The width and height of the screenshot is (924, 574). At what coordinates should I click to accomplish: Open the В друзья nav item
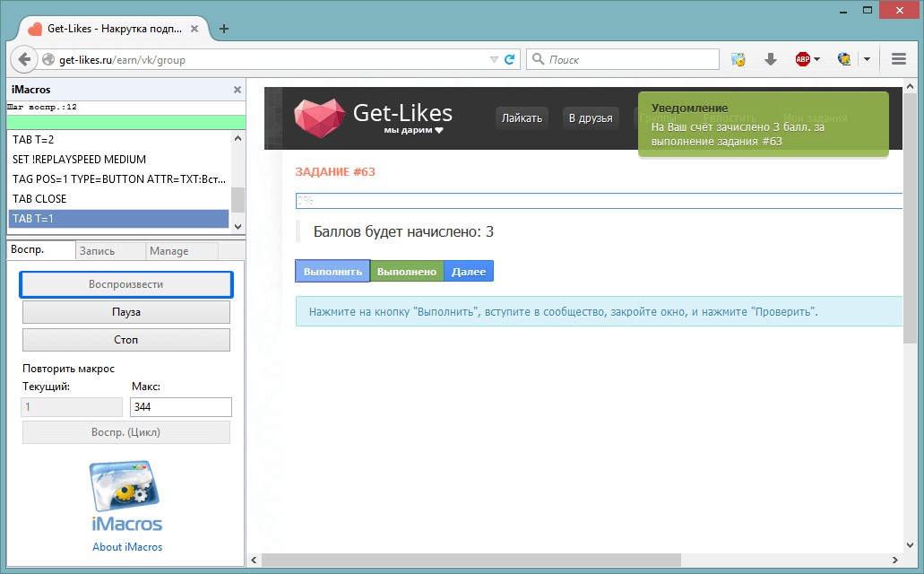(591, 118)
